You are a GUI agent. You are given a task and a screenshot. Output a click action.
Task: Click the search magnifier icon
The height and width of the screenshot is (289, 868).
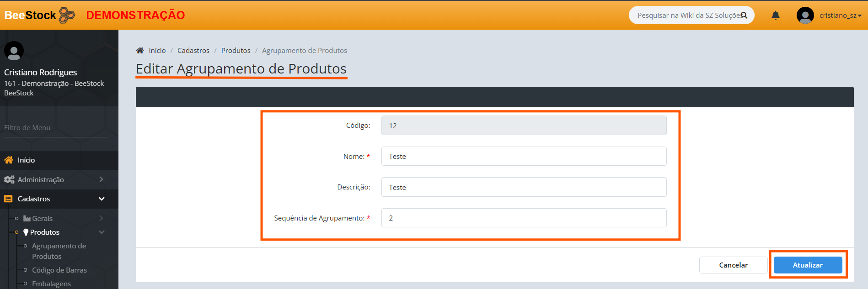[x=744, y=15]
